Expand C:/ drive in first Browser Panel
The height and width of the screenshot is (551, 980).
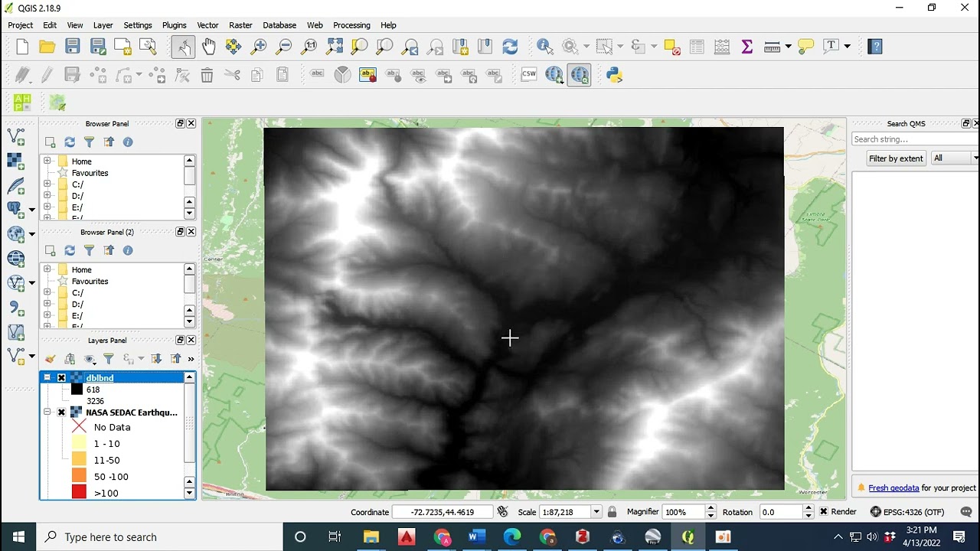(x=47, y=184)
